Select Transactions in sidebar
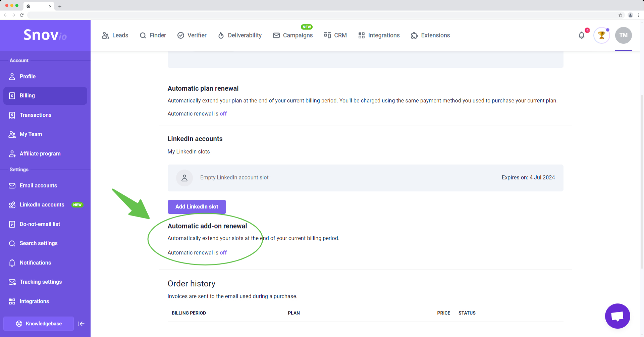Screen dimensions: 644x337 [x=45, y=115]
